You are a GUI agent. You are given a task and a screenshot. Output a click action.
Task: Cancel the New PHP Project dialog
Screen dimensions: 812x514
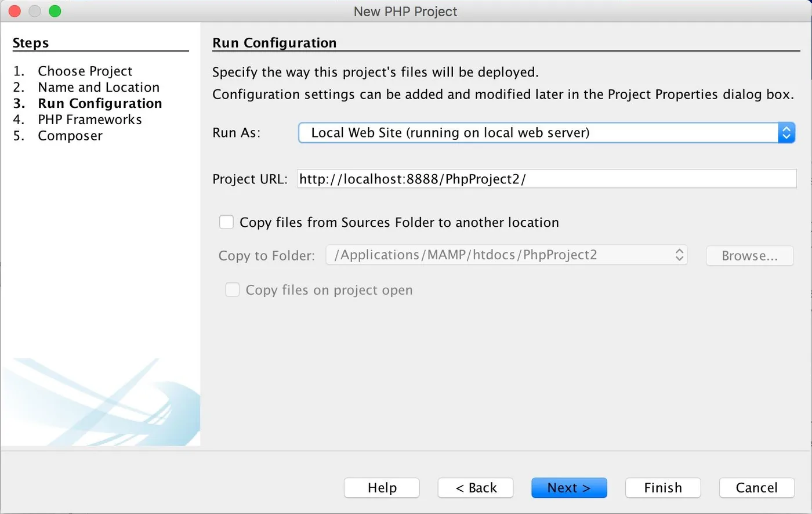point(756,488)
